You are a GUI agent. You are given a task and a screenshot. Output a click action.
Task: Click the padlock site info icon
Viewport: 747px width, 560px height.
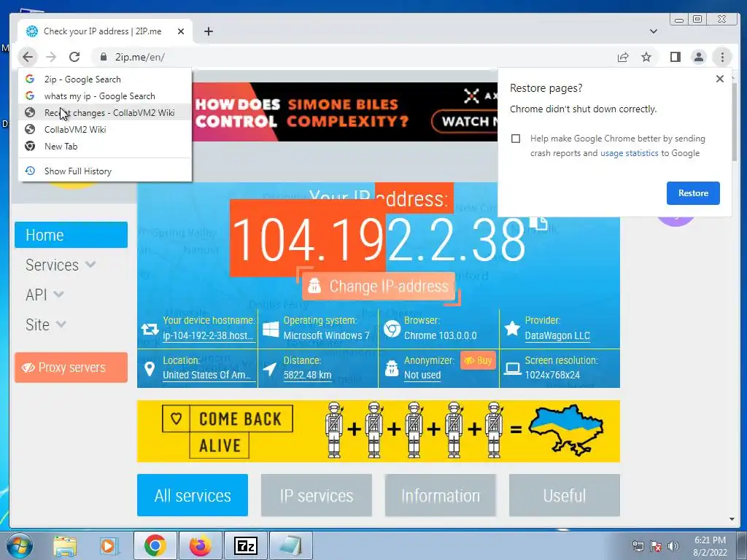[x=104, y=57]
